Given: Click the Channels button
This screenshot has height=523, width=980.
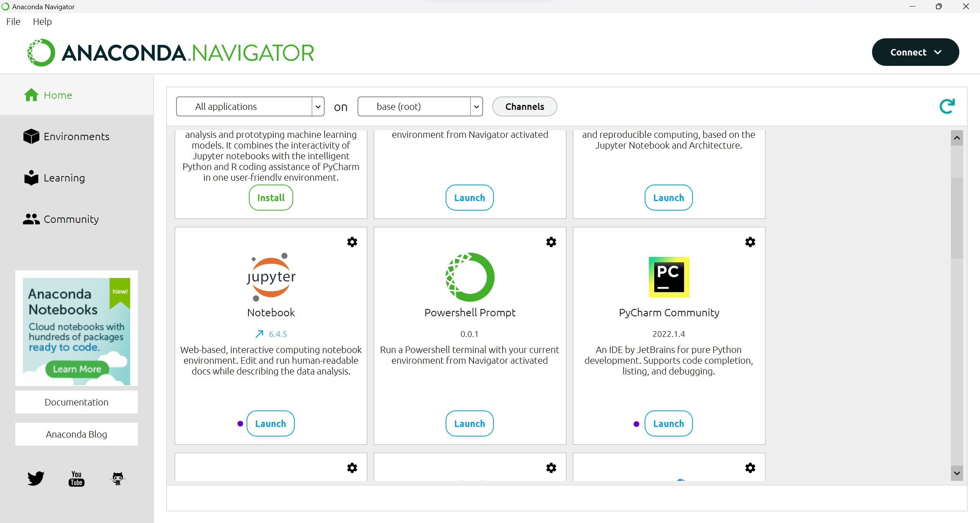Looking at the screenshot, I should pos(524,106).
